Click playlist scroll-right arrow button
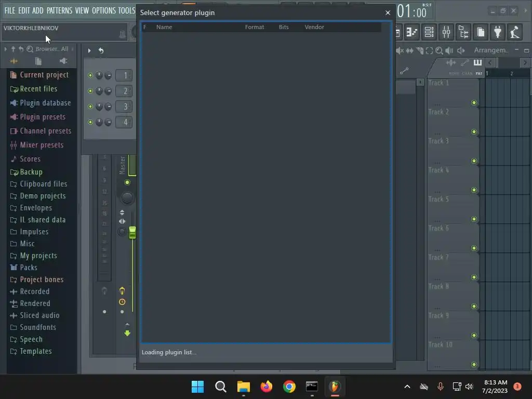532x399 pixels. pyautogui.click(x=525, y=62)
